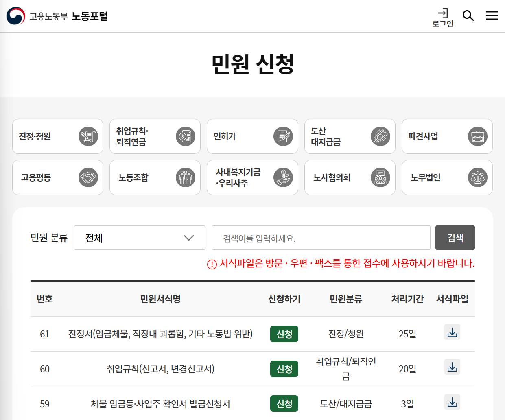Open the 취업규칙·퇴직연금 category icon
The image size is (505, 420).
(x=186, y=136)
